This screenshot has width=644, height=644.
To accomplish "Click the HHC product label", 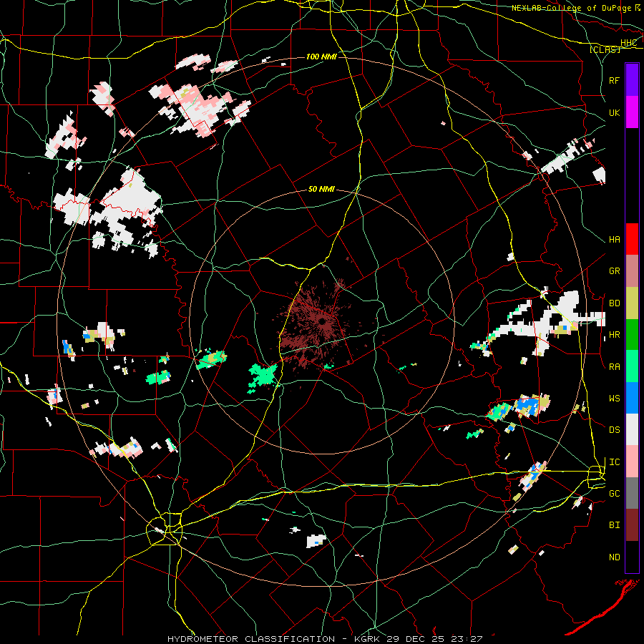I will pos(628,43).
